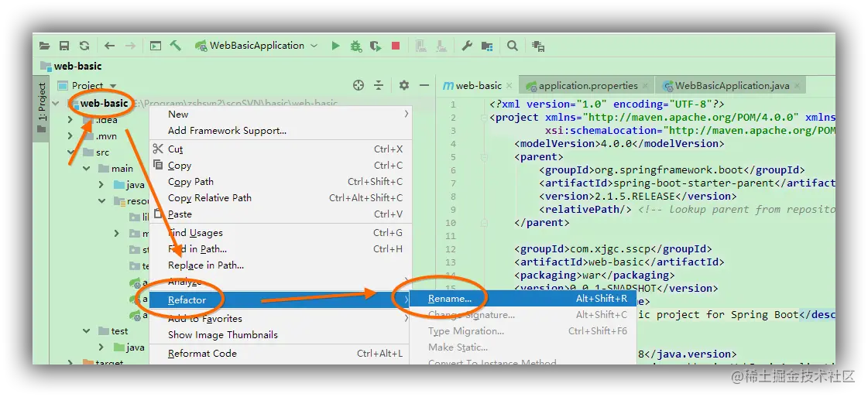Navigate forward with the right arrow icon
Image resolution: width=868 pixels, height=397 pixels.
pos(130,46)
